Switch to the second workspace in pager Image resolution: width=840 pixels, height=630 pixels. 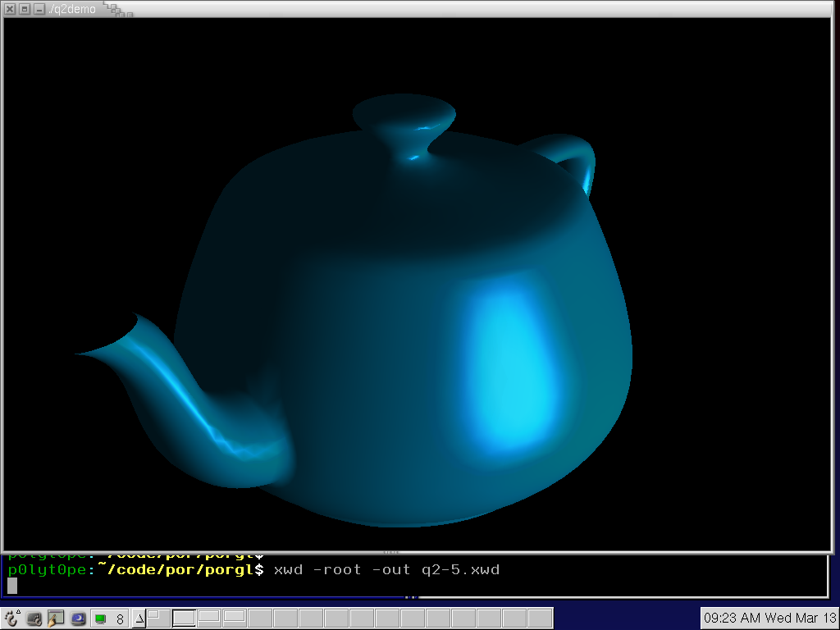click(210, 618)
